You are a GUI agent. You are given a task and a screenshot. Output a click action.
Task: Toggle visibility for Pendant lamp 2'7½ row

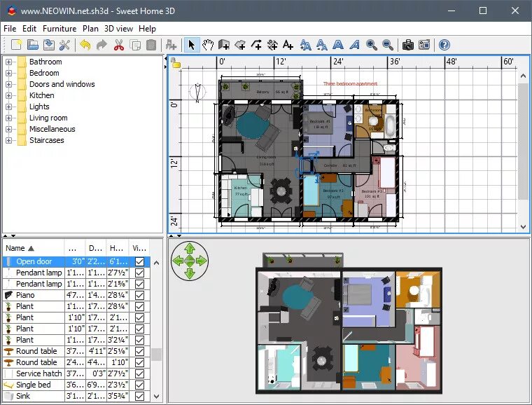[139, 273]
